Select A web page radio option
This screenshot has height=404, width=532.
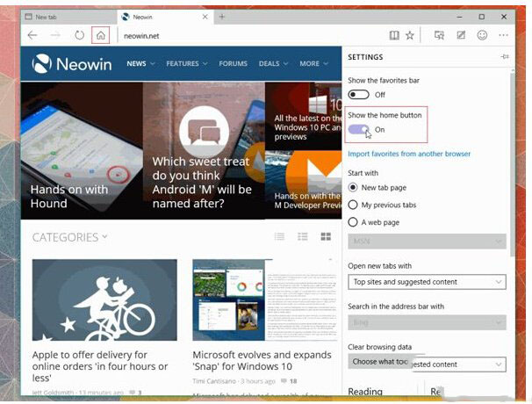(x=353, y=222)
